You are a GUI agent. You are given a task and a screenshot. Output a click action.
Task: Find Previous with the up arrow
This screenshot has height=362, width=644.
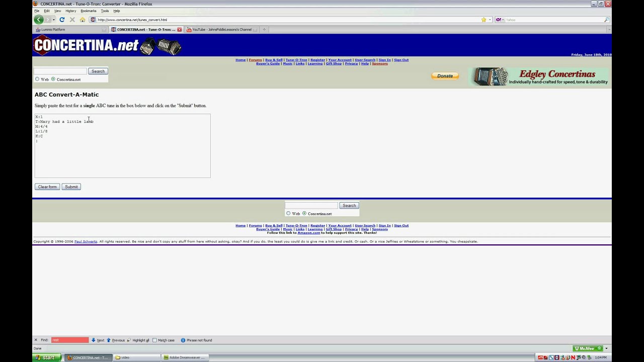click(x=116, y=340)
